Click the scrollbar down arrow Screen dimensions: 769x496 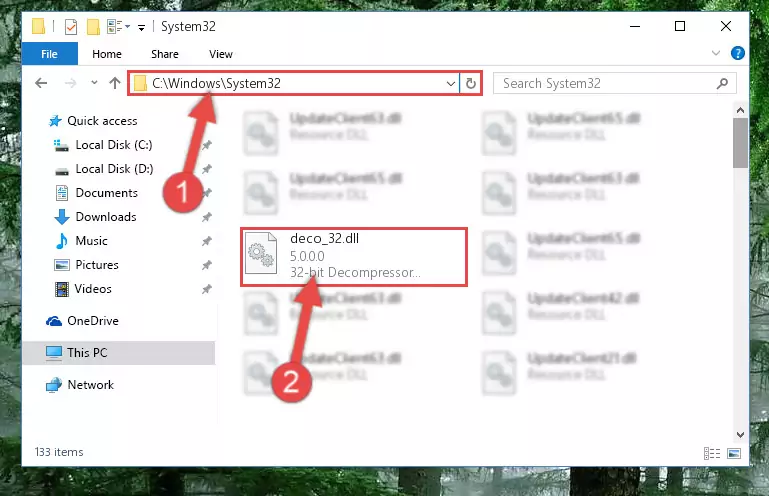click(741, 435)
